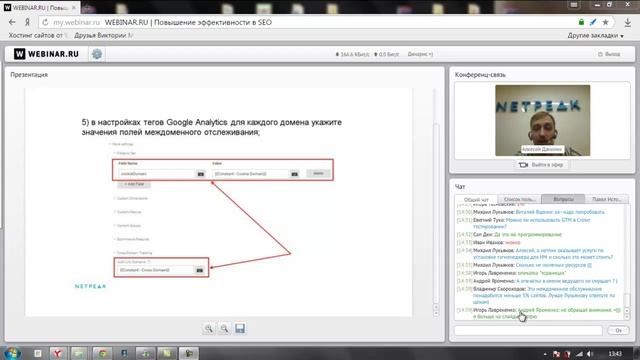Screen dimensions: 640x360
Task: Click the 'Выйти в эфир' camera button
Action: point(541,164)
